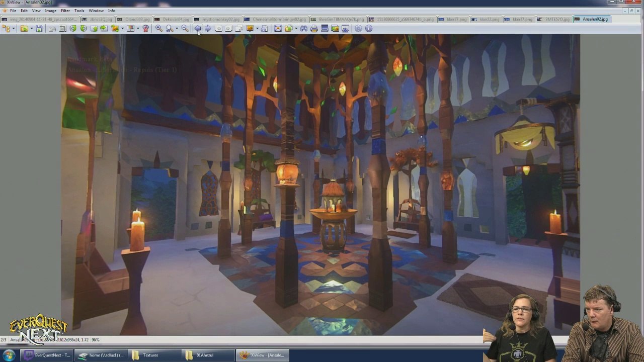Flip the image horizontally
This screenshot has width=644, height=362.
104,29
